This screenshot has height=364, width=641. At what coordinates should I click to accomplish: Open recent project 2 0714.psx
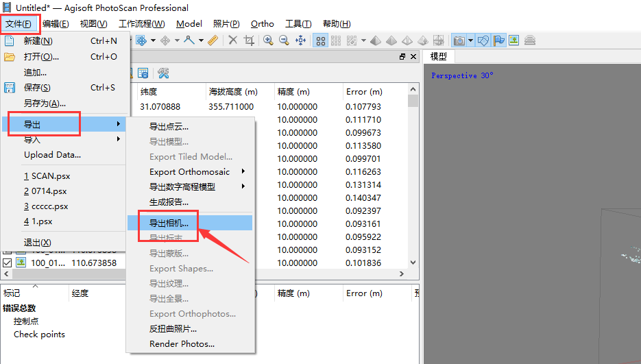[63, 191]
